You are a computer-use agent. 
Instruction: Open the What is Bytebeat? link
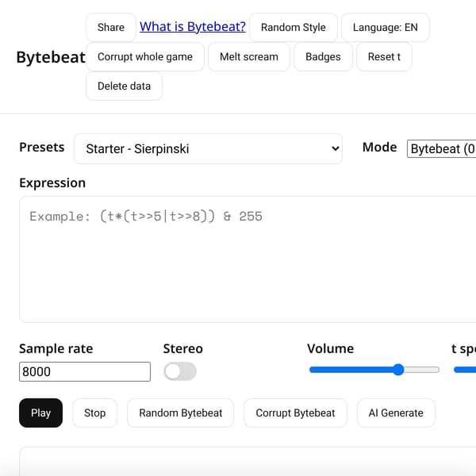193,27
